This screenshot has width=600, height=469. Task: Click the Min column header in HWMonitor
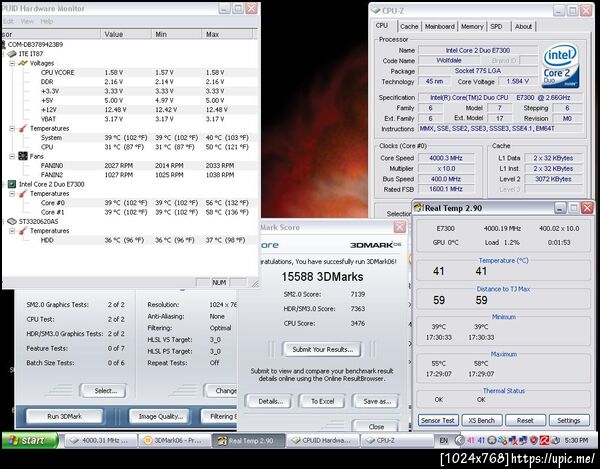coord(176,34)
